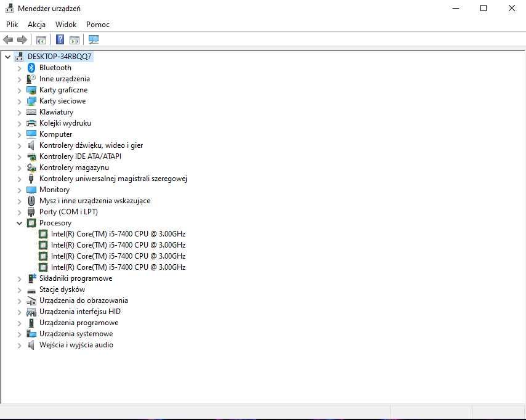Click the mouse icon next to Mysz
This screenshot has height=420, width=526.
click(31, 201)
